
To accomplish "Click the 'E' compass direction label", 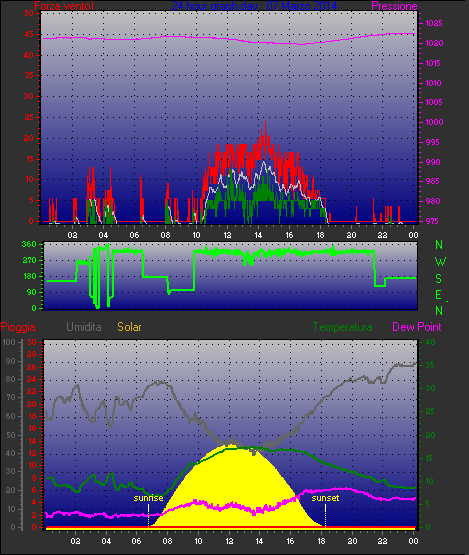I will click(438, 294).
